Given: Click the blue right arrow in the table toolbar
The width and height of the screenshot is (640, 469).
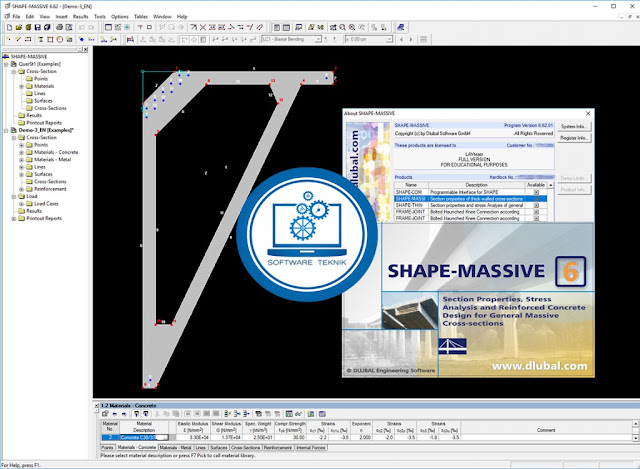Looking at the screenshot, I should [124, 414].
